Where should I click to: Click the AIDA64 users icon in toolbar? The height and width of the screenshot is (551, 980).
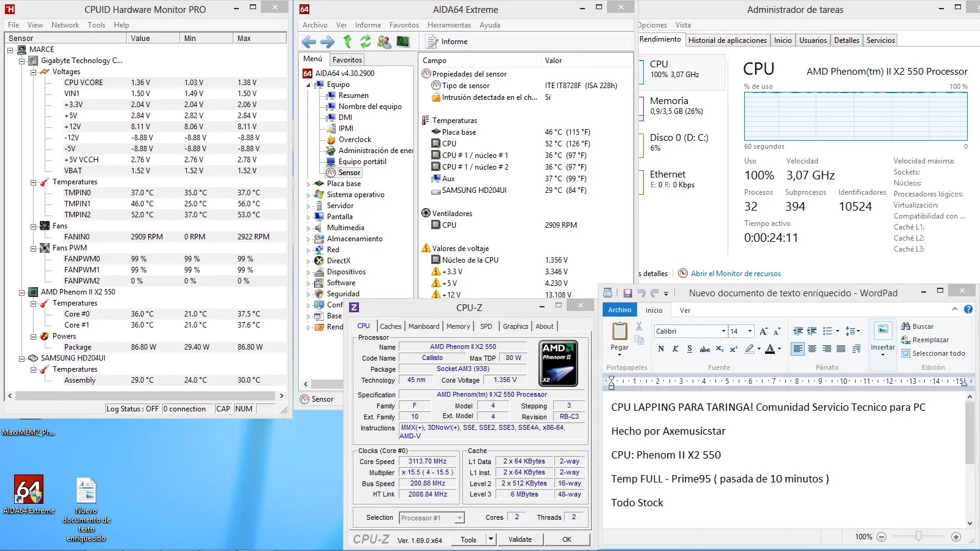pyautogui.click(x=384, y=42)
